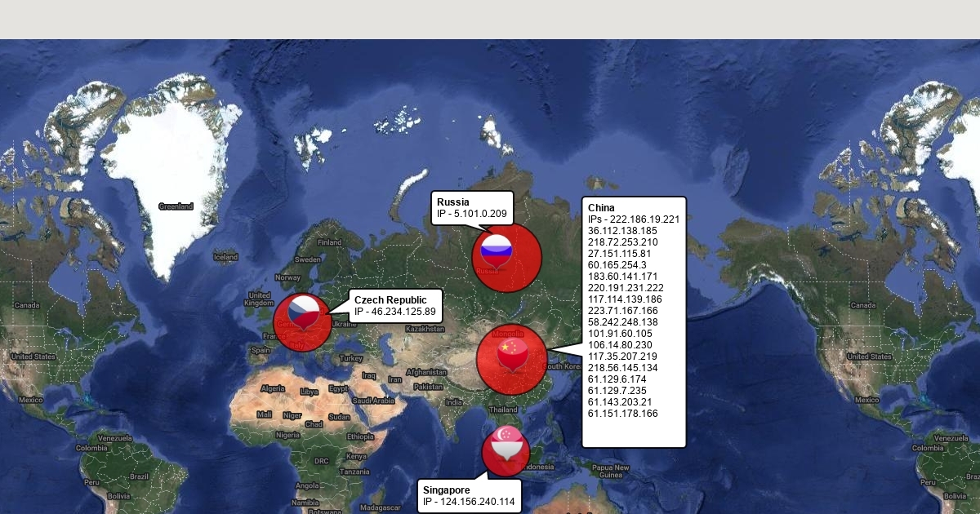This screenshot has width=980, height=514.
Task: Select the Singapore info label
Action: pos(470,495)
